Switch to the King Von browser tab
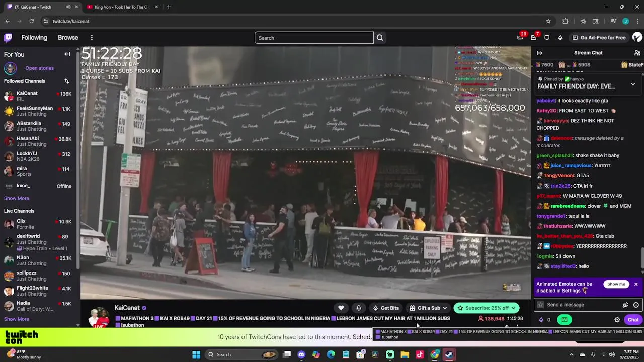 pos(121,7)
